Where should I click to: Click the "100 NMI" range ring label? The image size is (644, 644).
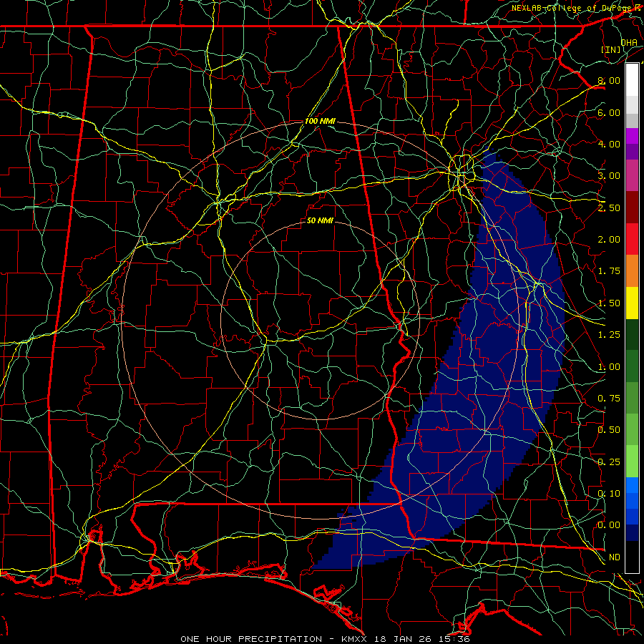tap(320, 121)
